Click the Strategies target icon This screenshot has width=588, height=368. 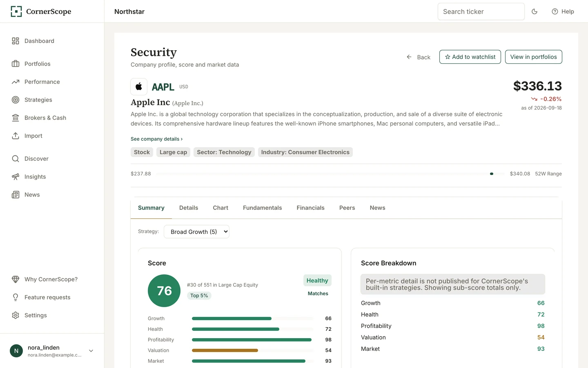(16, 100)
